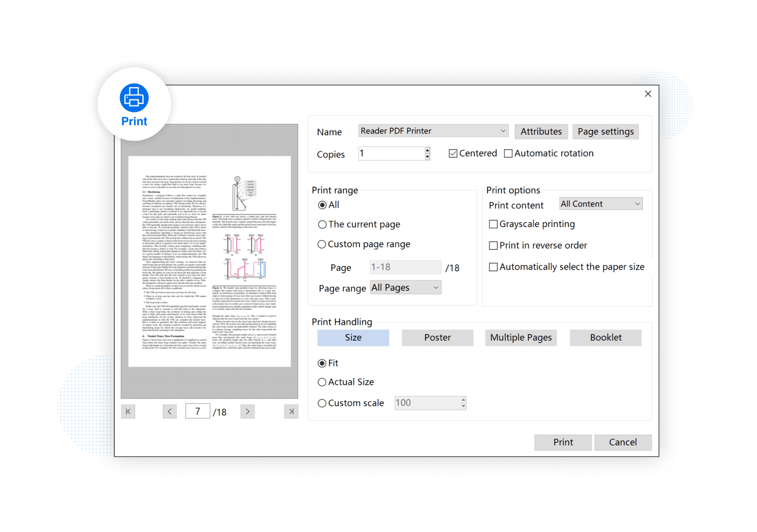757x532 pixels.
Task: Open printer Attributes
Action: [x=541, y=131]
